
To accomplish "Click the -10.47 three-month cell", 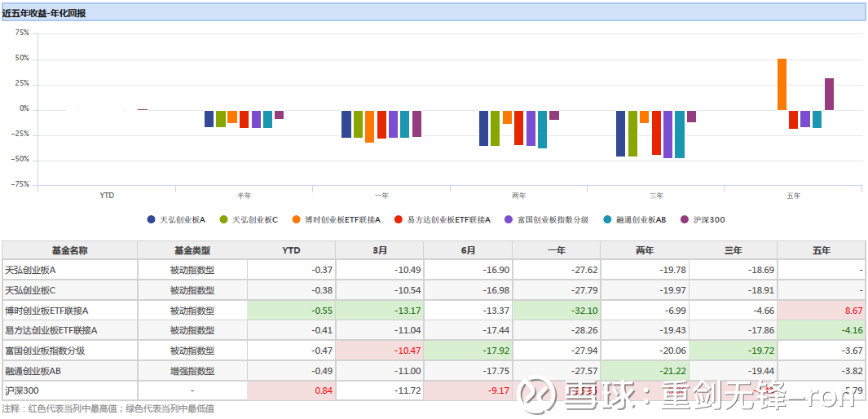I will click(x=380, y=351).
